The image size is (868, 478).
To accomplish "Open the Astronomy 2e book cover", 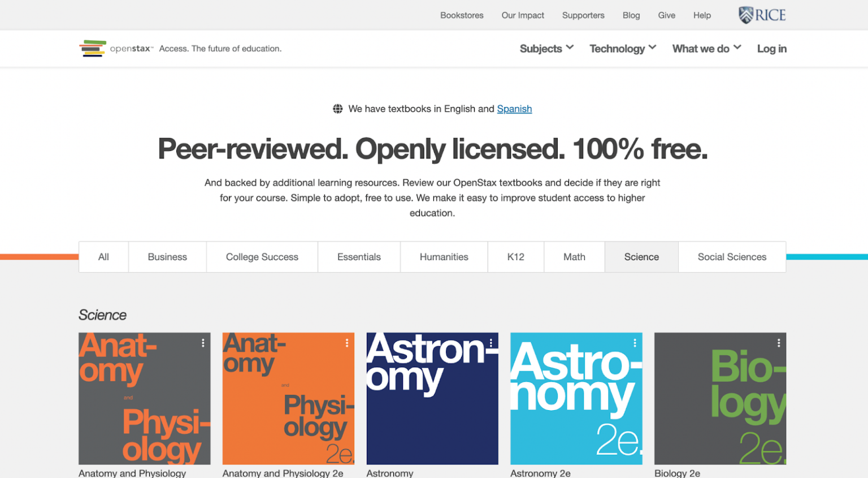I will pyautogui.click(x=576, y=399).
